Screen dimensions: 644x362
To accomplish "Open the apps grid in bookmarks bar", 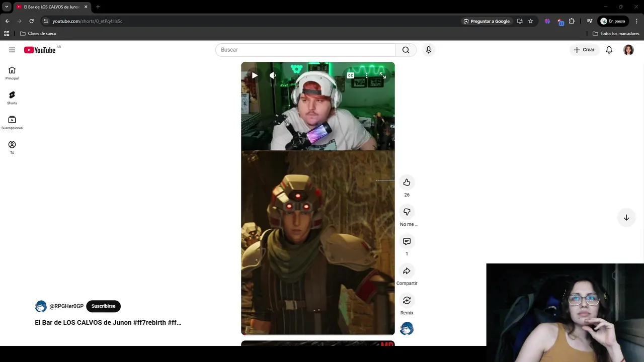I will click(x=7, y=34).
